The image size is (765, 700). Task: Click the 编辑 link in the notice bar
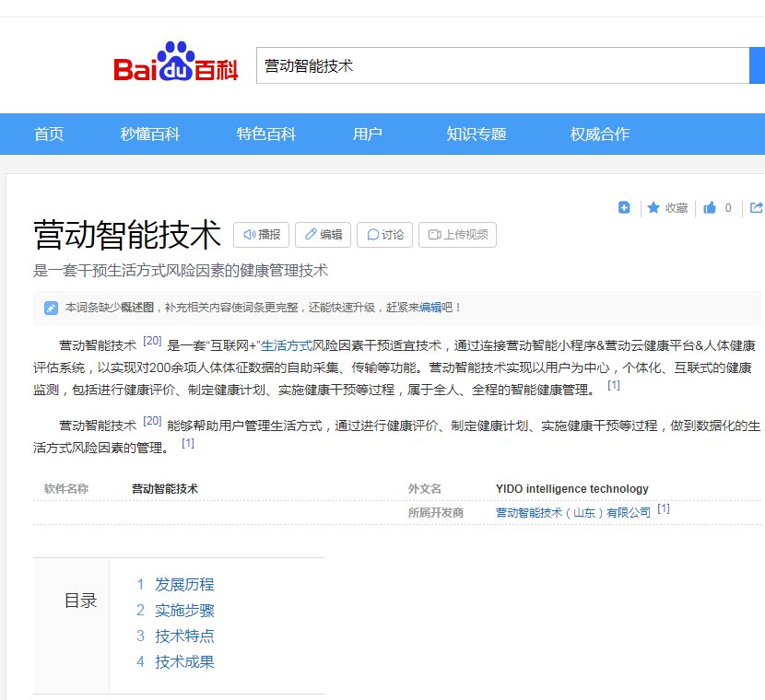coord(430,308)
